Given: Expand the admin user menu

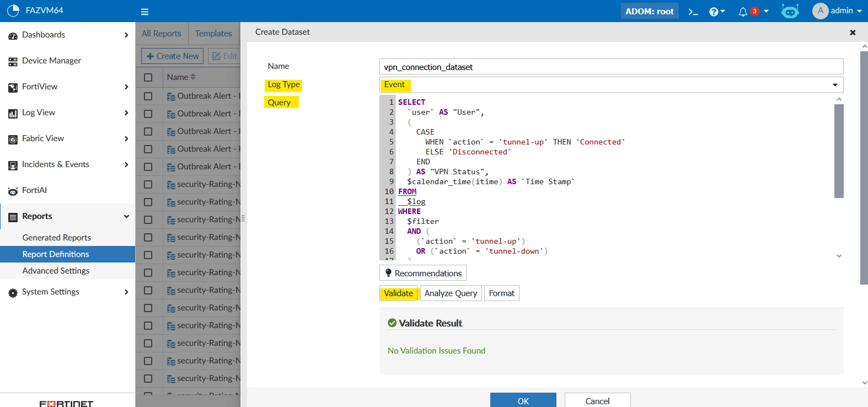Looking at the screenshot, I should [837, 11].
